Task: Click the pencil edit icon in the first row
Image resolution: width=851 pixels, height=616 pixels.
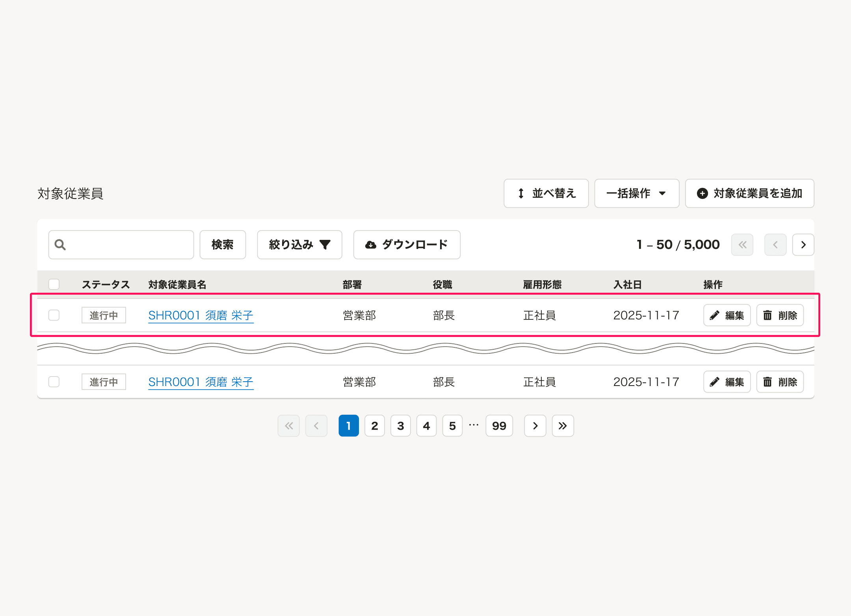Action: pos(714,315)
